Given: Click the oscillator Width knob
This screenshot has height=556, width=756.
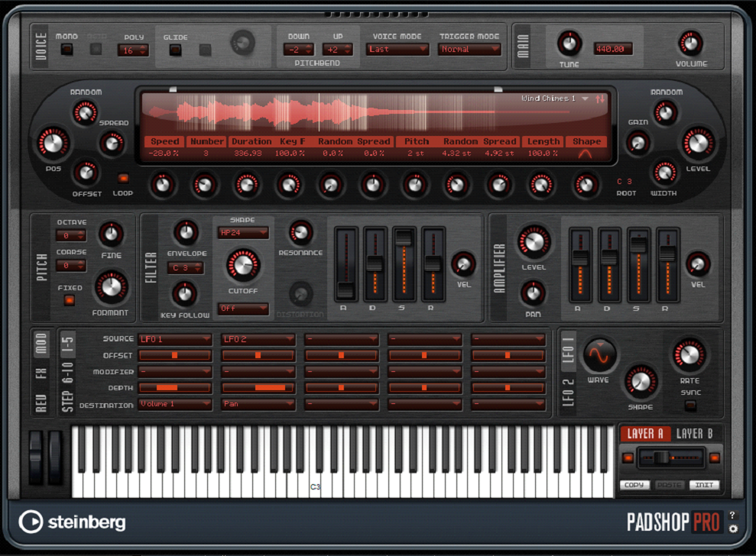Looking at the screenshot, I should [664, 173].
